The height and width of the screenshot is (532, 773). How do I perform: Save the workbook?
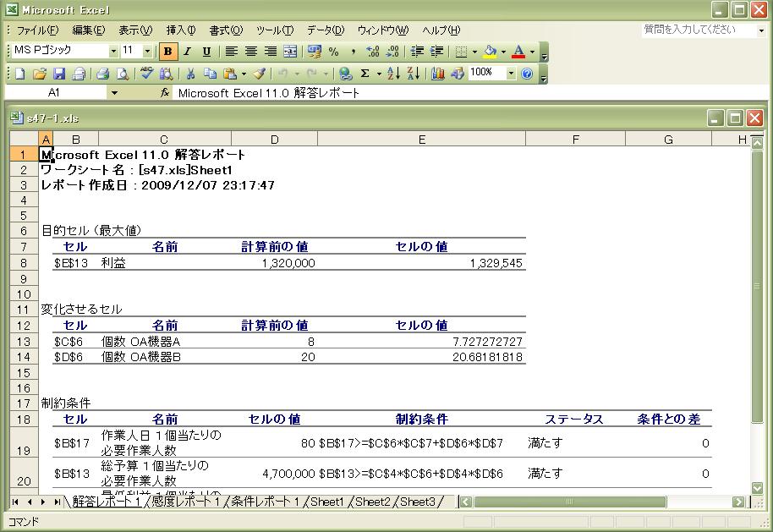point(59,74)
